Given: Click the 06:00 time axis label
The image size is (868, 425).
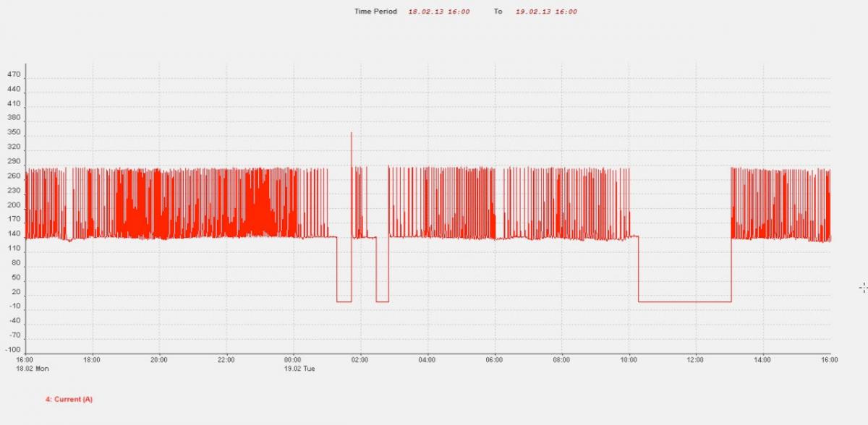Looking at the screenshot, I should [x=494, y=359].
